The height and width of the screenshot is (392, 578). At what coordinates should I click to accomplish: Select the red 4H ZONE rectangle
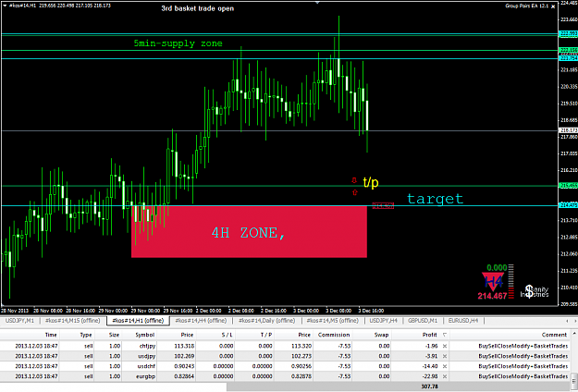[x=249, y=231]
